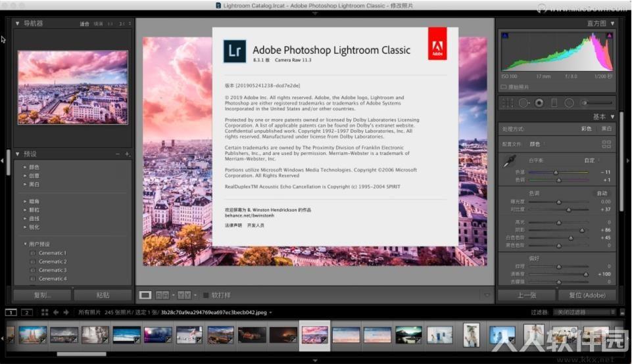Viewport: 632px width, 364px height.
Task: Select the Radial Filter tool
Action: click(x=569, y=103)
